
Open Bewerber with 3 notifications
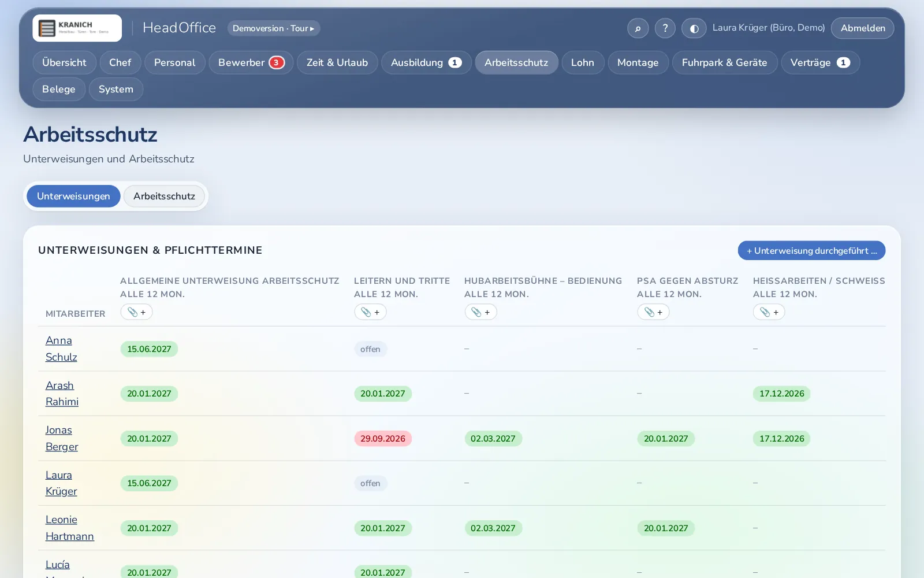tap(251, 62)
